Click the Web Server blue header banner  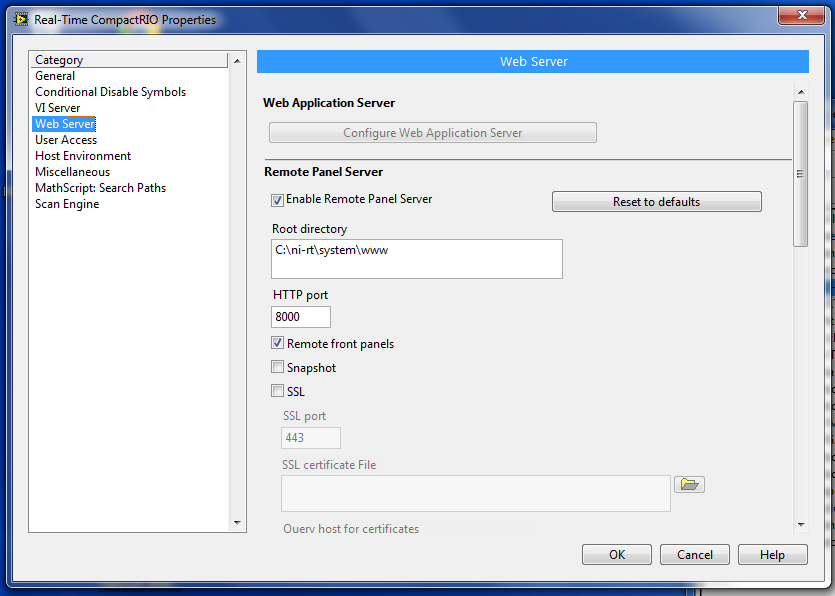pyautogui.click(x=533, y=61)
